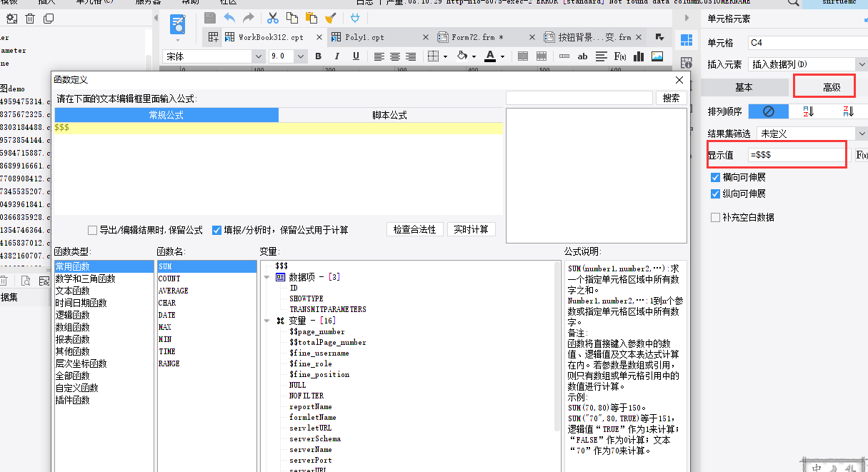This screenshot has height=472, width=868.
Task: Select the no-sort order option
Action: tap(769, 111)
